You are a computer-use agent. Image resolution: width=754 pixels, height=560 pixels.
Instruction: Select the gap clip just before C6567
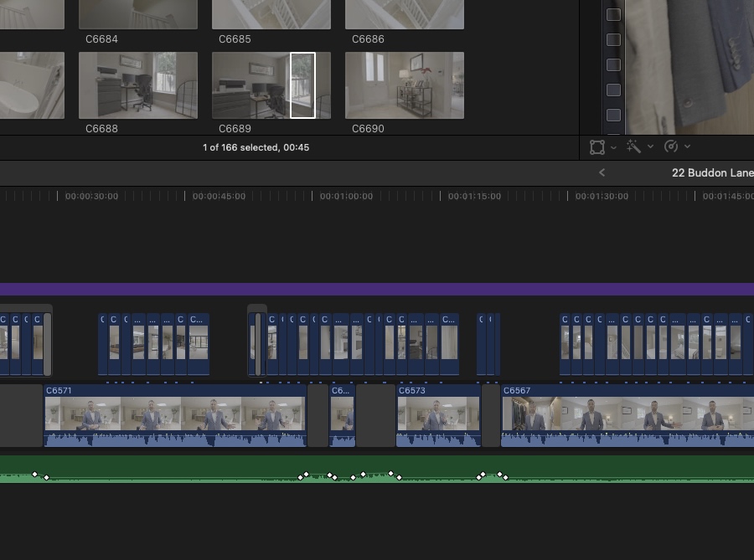(491, 415)
